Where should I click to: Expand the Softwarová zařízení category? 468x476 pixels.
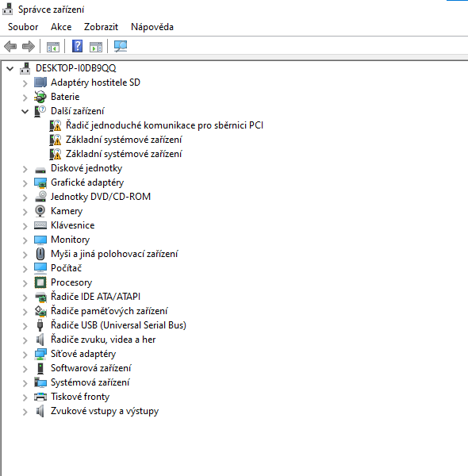[25, 369]
